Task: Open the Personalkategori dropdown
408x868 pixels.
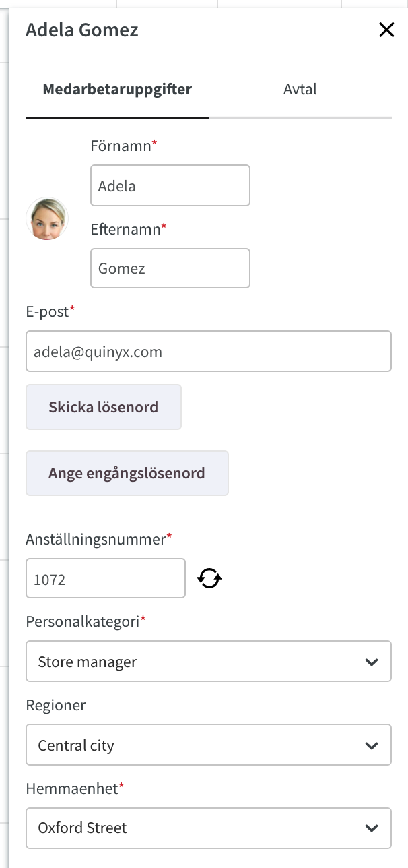Action: (x=209, y=661)
